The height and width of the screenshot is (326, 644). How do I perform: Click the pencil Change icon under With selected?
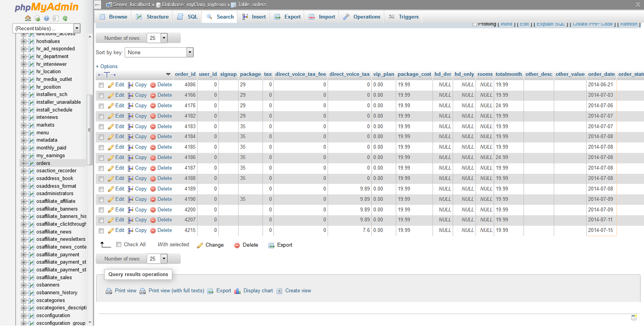tap(200, 245)
